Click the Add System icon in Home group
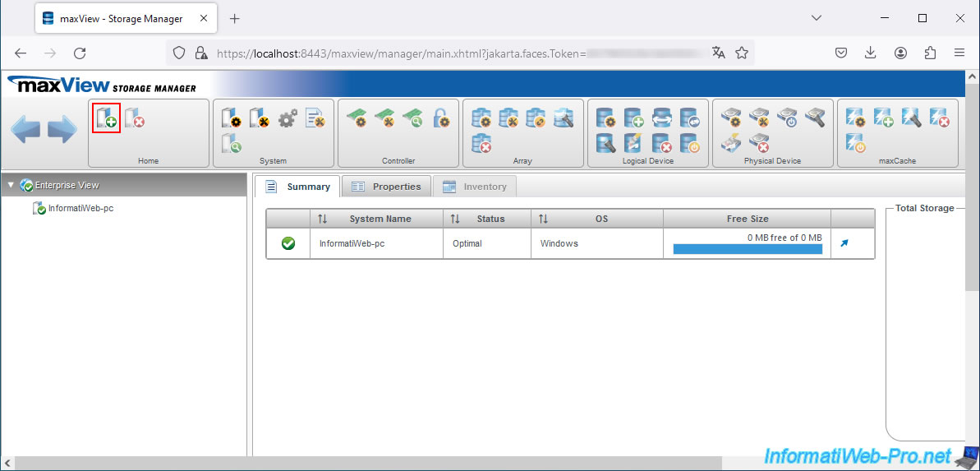 tap(106, 118)
